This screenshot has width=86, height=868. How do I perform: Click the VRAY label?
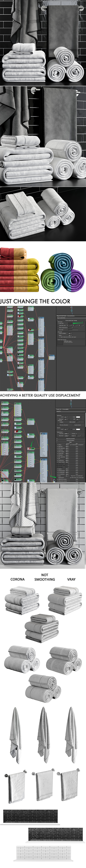pos(71,579)
